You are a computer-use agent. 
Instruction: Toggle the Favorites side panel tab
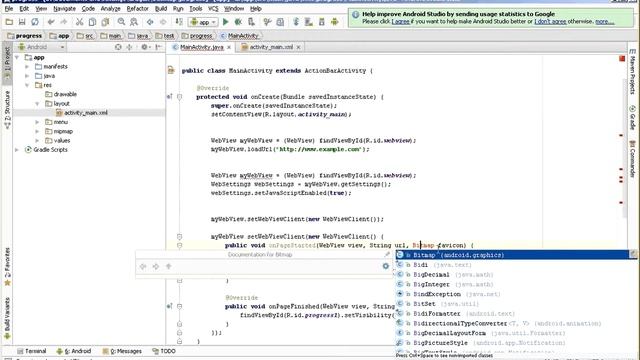tap(7, 267)
